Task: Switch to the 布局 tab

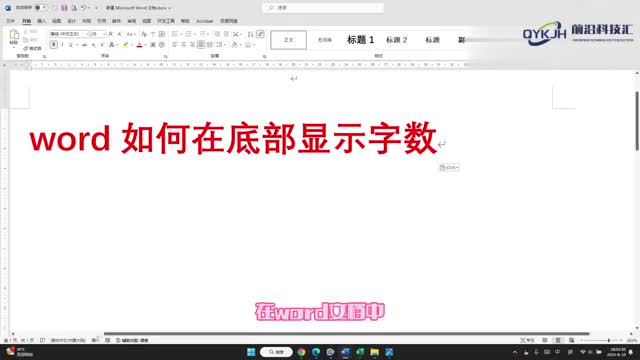Action: (x=87, y=21)
